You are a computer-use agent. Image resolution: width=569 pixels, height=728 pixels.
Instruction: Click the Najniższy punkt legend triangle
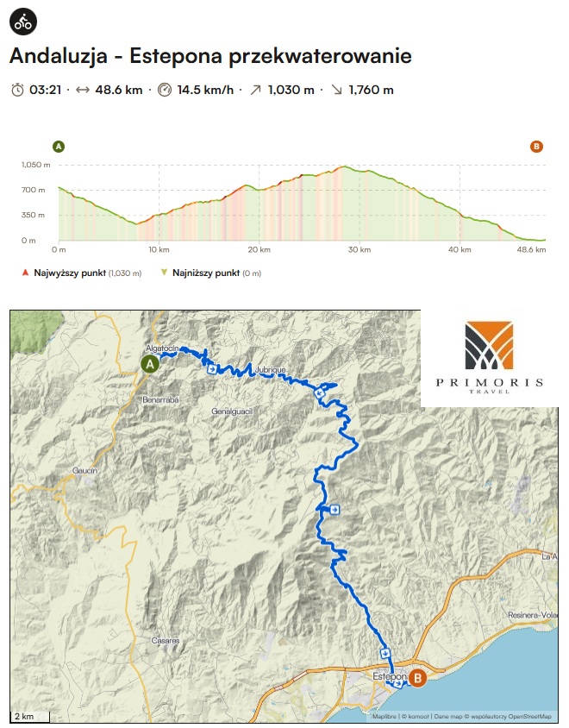[x=164, y=273]
